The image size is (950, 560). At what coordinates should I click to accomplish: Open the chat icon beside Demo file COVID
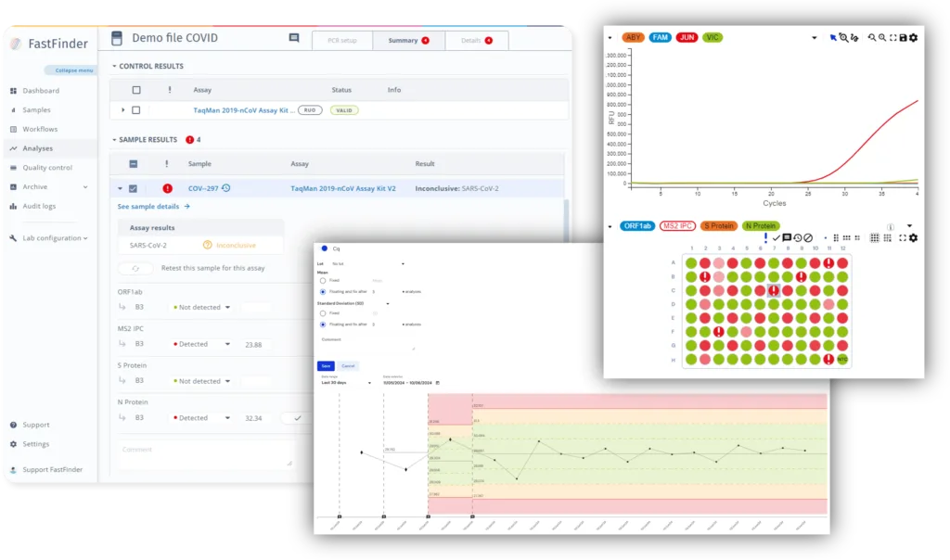(x=294, y=39)
